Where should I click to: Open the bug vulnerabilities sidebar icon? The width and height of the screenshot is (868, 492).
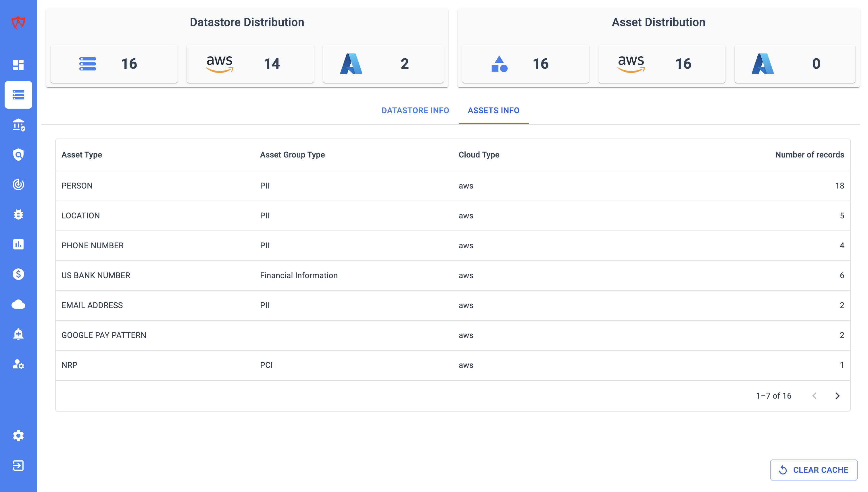point(18,214)
